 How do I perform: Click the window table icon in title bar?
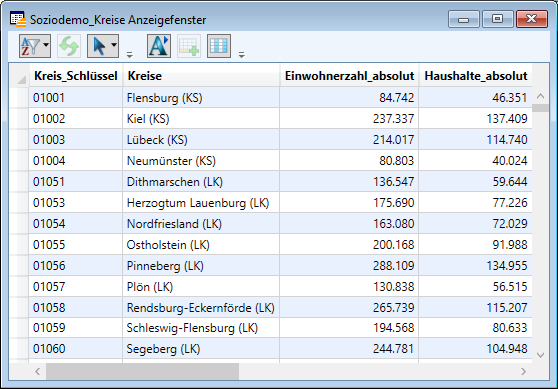point(18,19)
